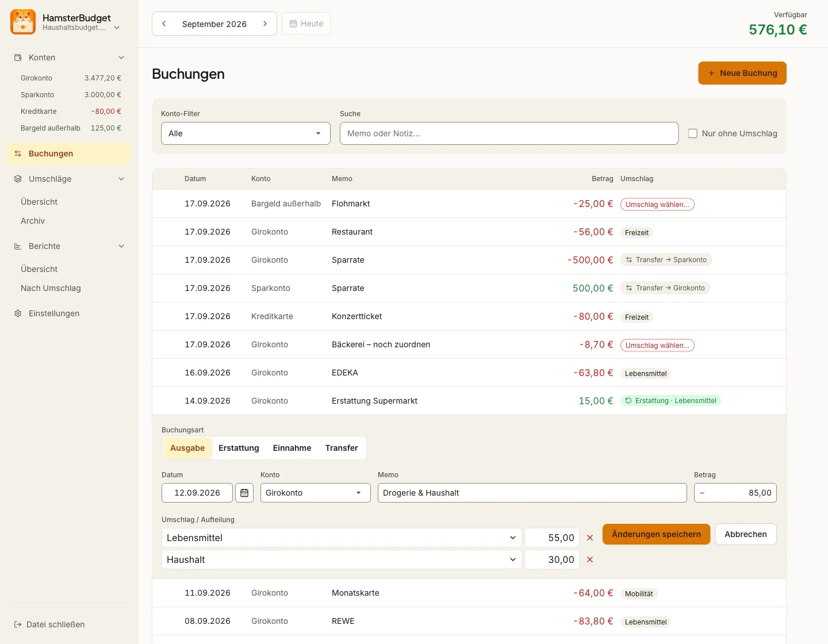Select the Erstattung booking type

point(239,448)
